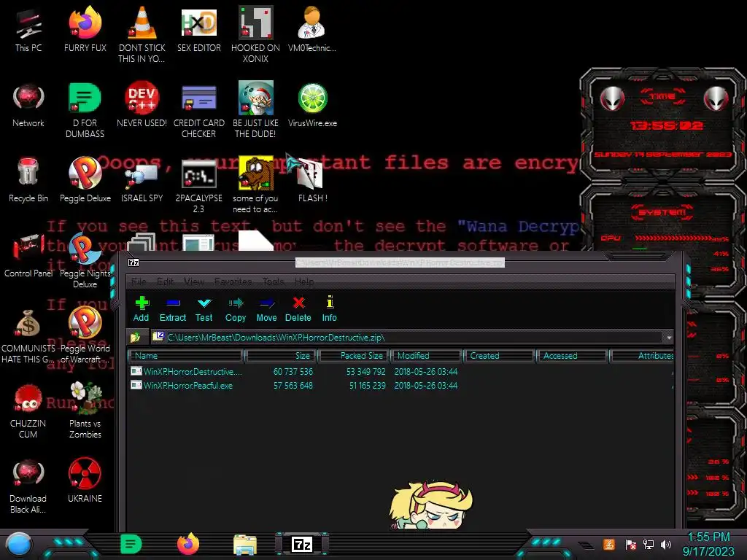Open the Edit menu in 7-Zip
Screen dimensions: 747x560
(165, 281)
